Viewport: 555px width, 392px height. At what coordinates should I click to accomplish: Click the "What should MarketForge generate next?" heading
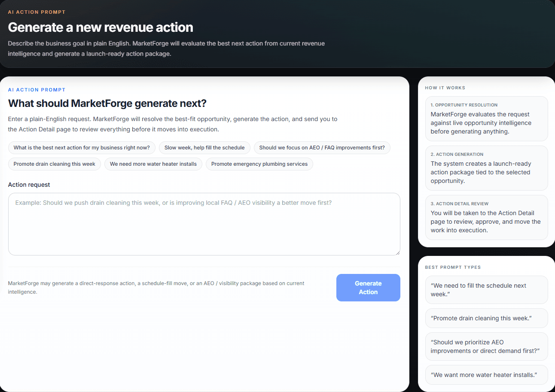(x=107, y=103)
